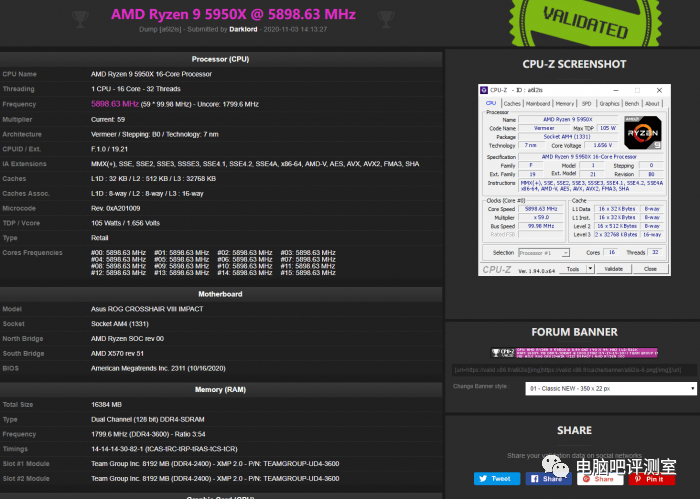700x499 pixels.
Task: Open the Processor #1 selection dropdown
Action: tap(544, 253)
